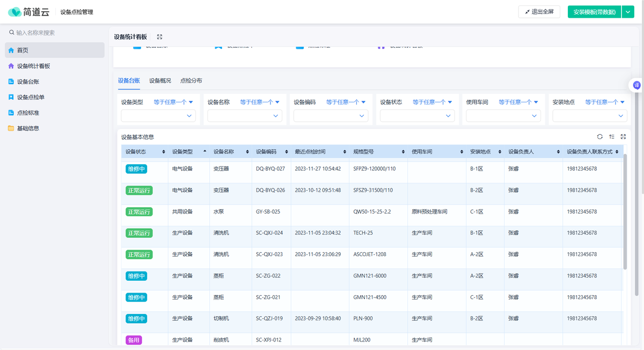Click the table's vertical scrollbar
644x350 pixels.
(x=625, y=212)
